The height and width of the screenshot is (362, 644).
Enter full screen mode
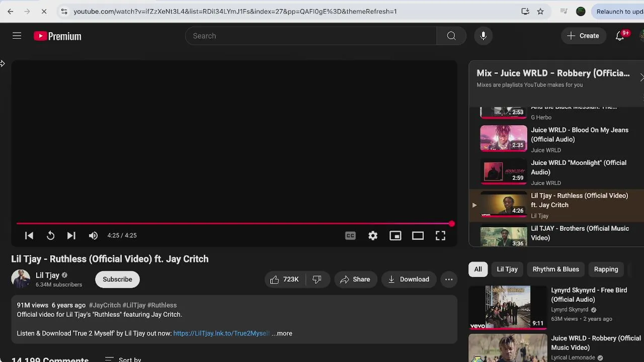click(440, 235)
